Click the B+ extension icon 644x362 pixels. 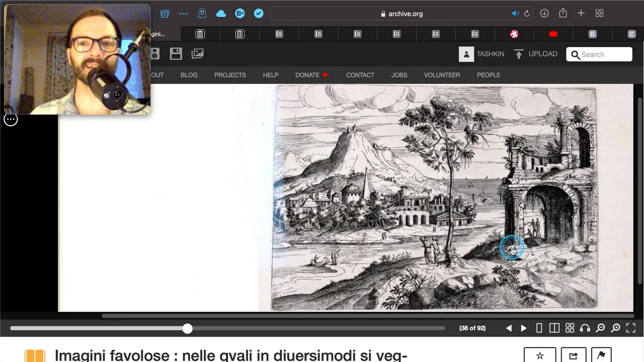(240, 14)
